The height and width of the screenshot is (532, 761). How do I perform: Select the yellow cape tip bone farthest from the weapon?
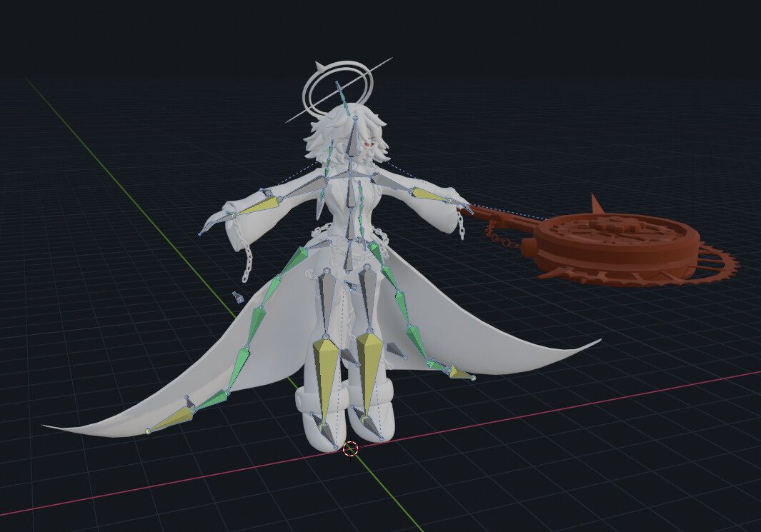[x=170, y=420]
